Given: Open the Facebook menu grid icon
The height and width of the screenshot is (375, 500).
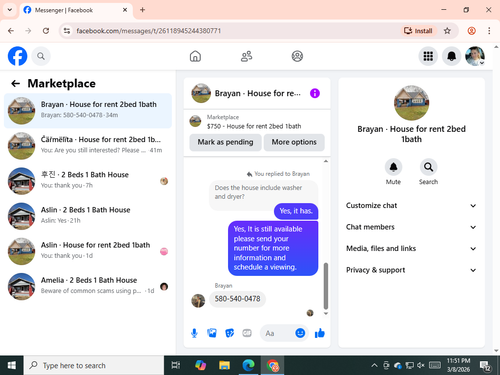Looking at the screenshot, I should 428,56.
